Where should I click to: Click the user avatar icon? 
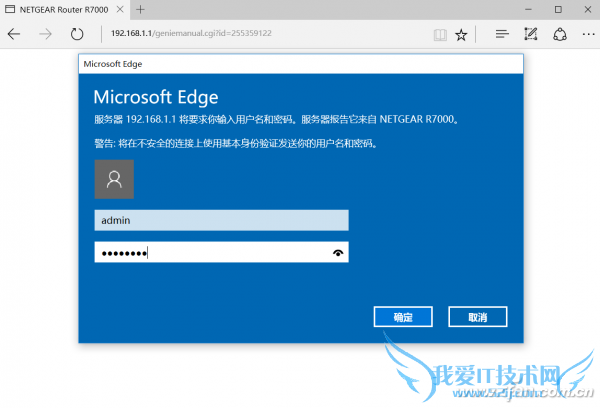114,179
